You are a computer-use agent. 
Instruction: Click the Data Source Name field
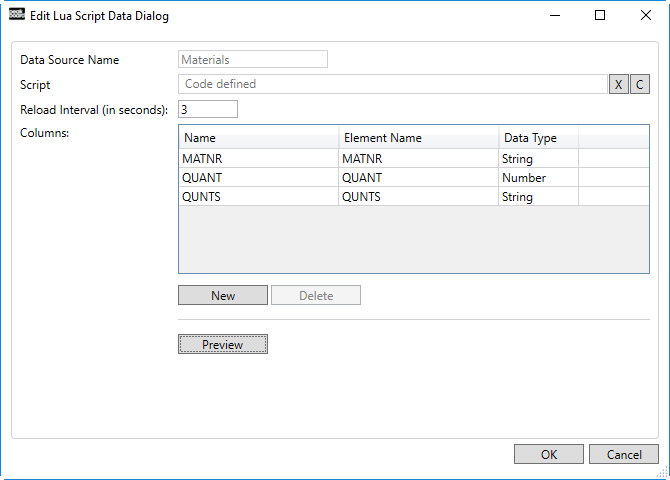coord(253,59)
